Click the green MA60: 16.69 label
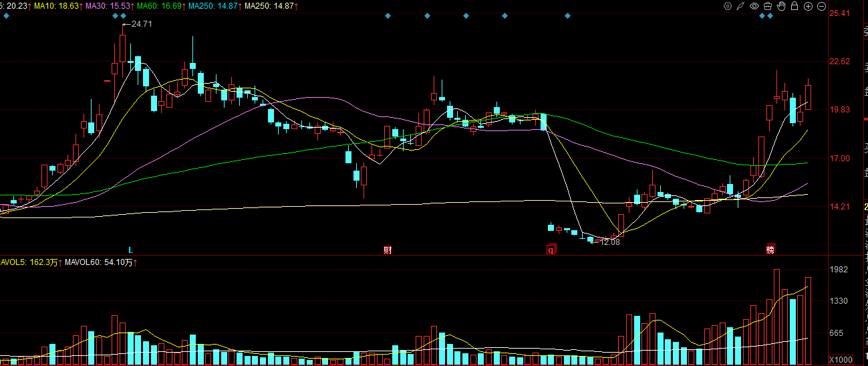 point(160,5)
